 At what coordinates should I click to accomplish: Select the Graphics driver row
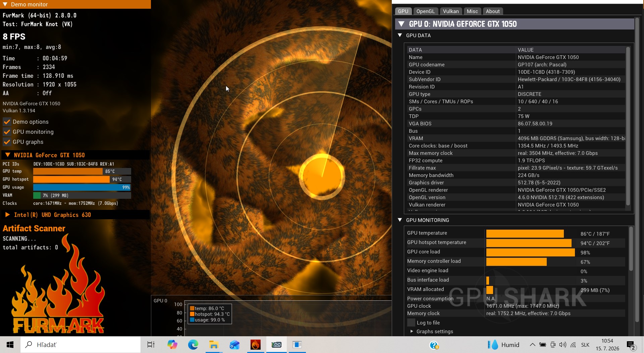point(516,182)
